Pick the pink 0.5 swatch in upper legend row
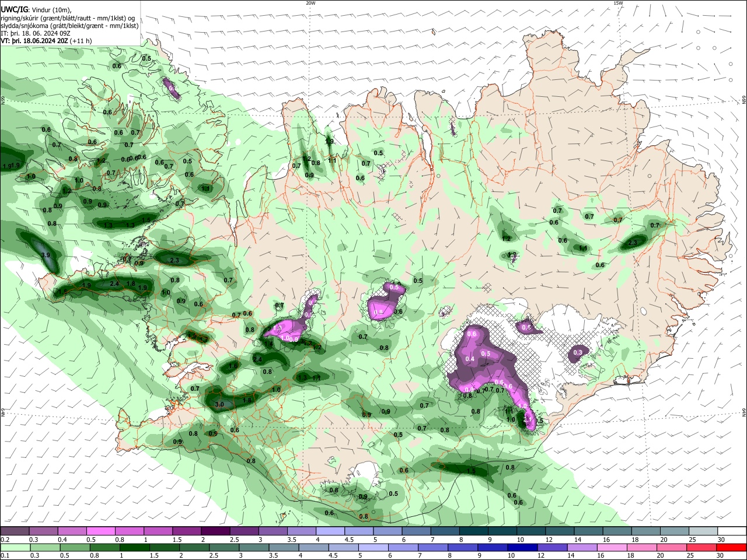 coord(100,531)
